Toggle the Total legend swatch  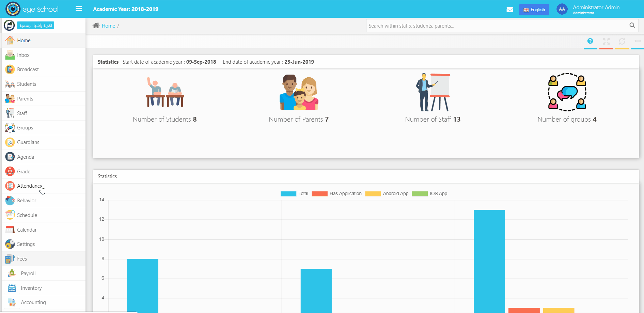click(x=288, y=194)
